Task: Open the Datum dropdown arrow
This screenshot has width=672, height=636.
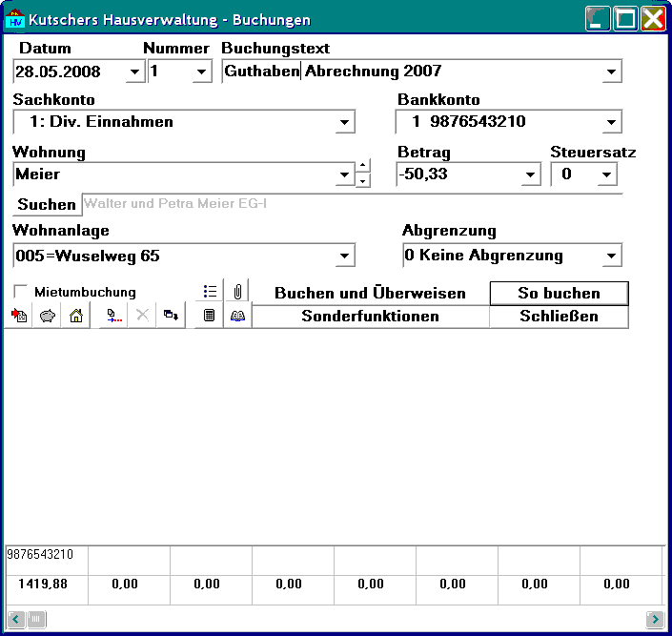Action: click(x=135, y=72)
